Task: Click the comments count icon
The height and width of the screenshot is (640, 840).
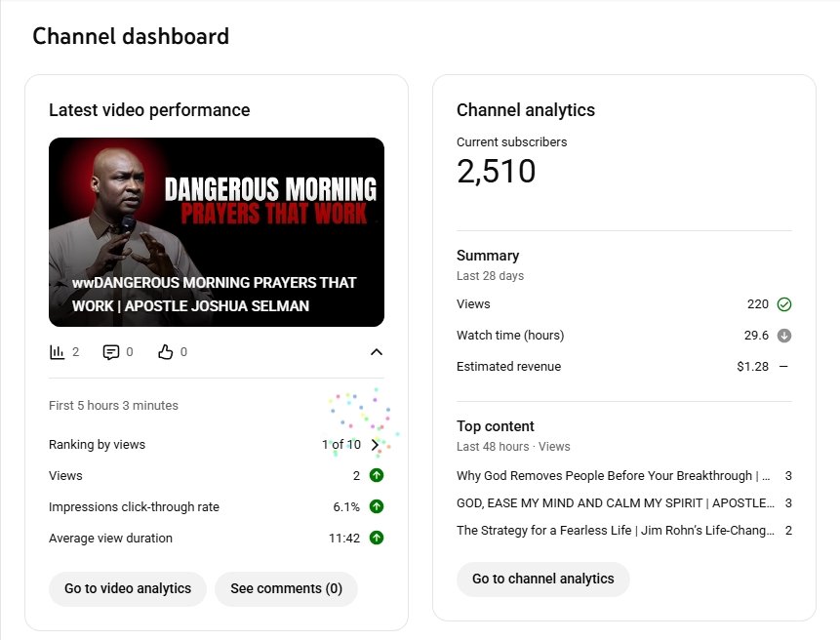Action: pos(111,351)
